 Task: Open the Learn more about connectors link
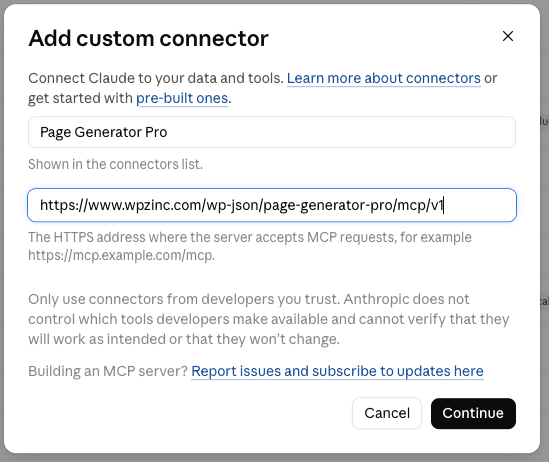click(383, 78)
